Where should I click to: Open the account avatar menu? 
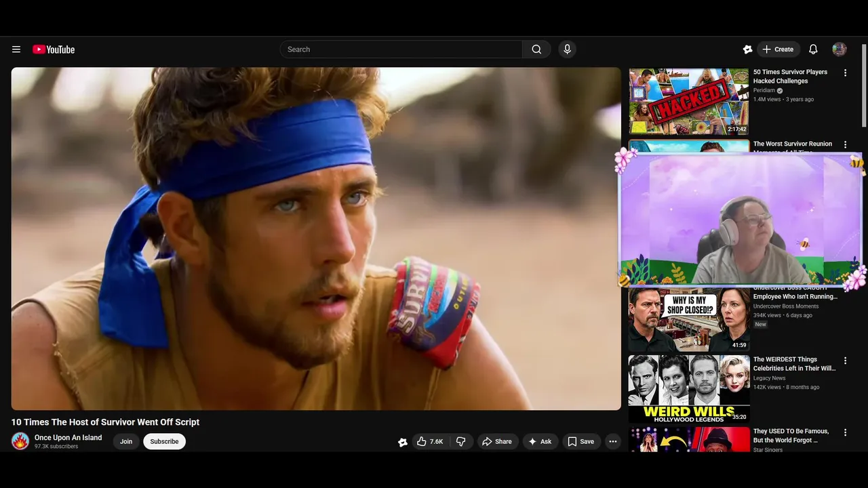840,49
